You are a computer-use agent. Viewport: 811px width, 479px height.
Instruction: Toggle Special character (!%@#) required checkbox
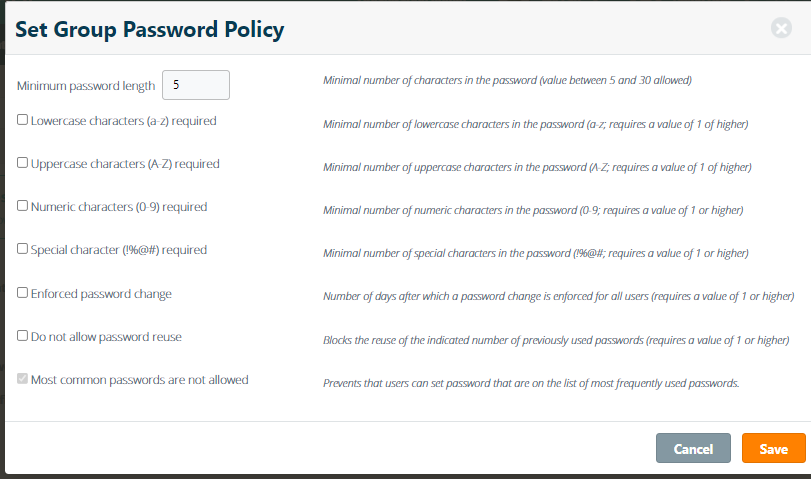click(23, 249)
